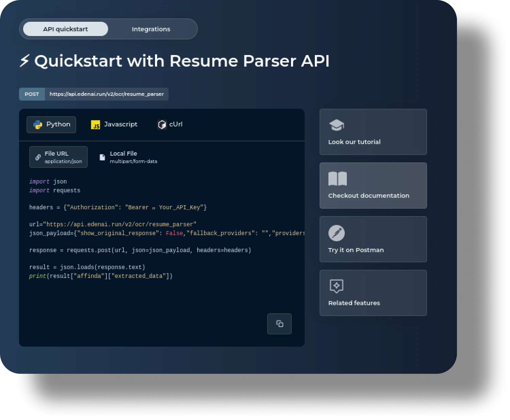Viewport: 510px width, 420px height.
Task: Switch to the Integrations tab
Action: click(x=151, y=29)
